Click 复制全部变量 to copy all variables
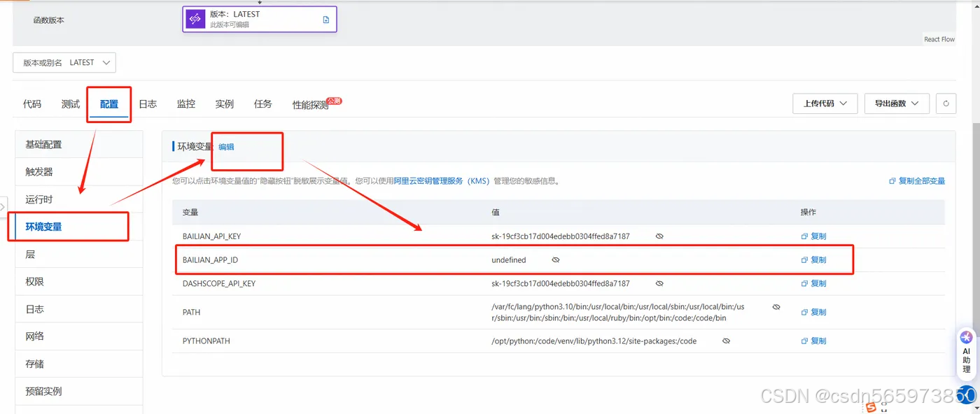 pos(917,180)
